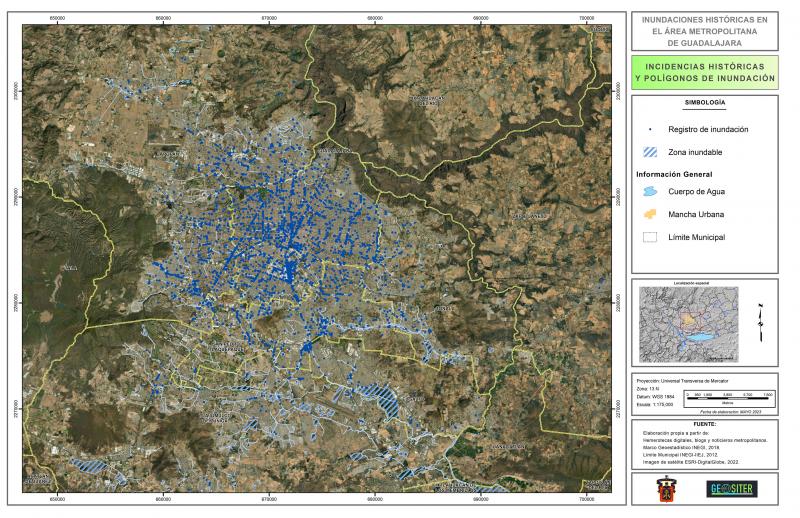The image size is (800, 518).
Task: Click the university coat of arms logo
Action: pos(665,489)
